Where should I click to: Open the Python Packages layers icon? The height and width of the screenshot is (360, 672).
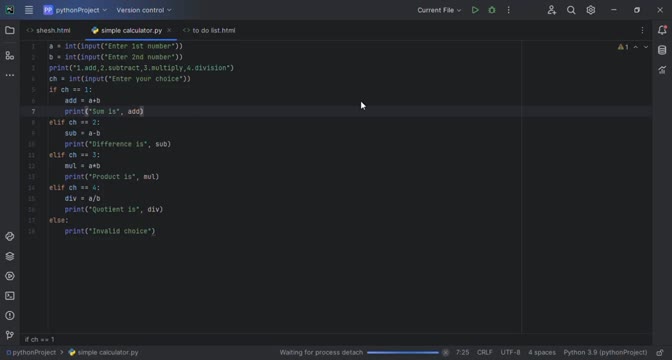click(9, 256)
